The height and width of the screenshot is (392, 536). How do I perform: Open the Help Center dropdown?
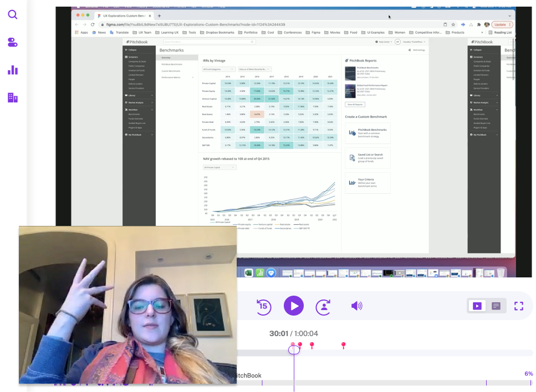coord(384,42)
